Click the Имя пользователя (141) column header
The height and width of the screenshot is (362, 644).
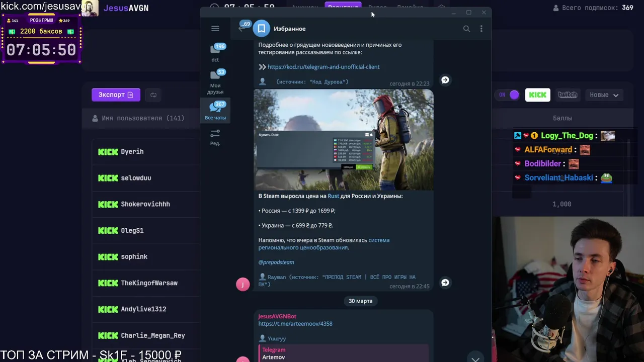138,118
